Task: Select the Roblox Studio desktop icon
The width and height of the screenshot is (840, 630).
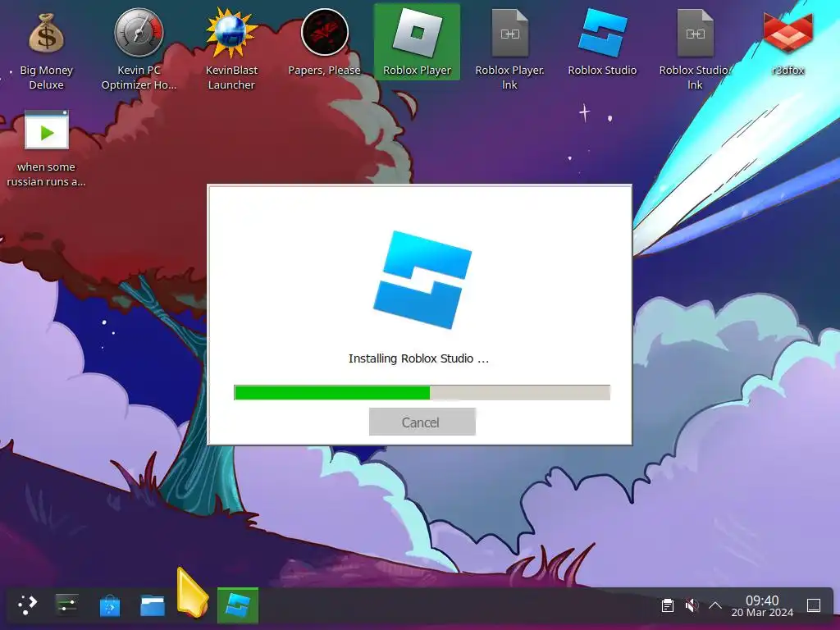Action: point(602,43)
